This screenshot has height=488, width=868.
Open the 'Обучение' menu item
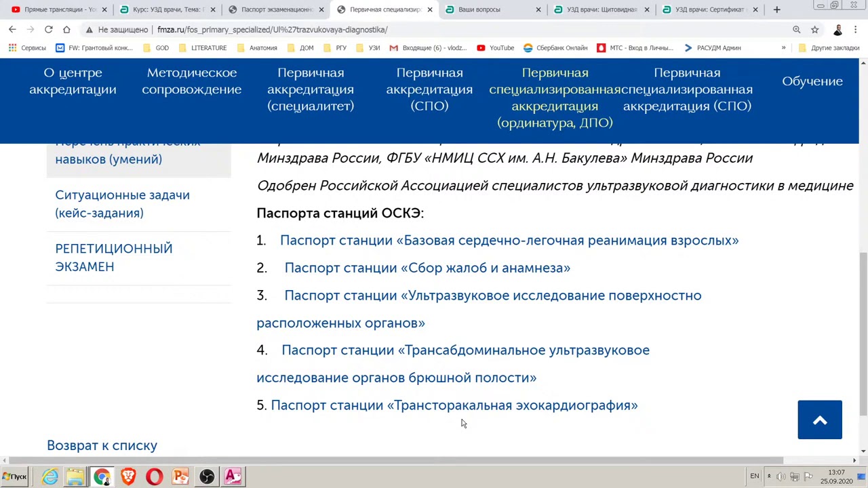point(812,81)
